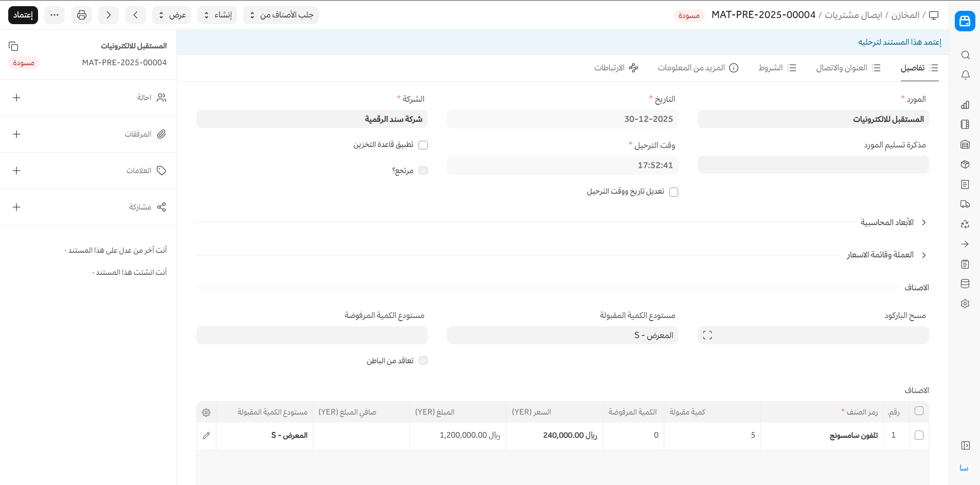Enable تطبيق قاعدة التخزين checkbox
The width and height of the screenshot is (980, 485).
[x=423, y=145]
